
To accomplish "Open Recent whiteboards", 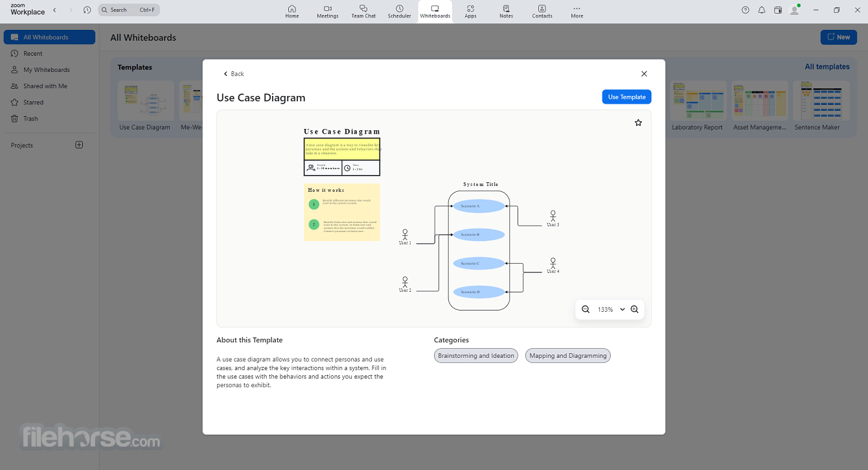I will coord(49,54).
